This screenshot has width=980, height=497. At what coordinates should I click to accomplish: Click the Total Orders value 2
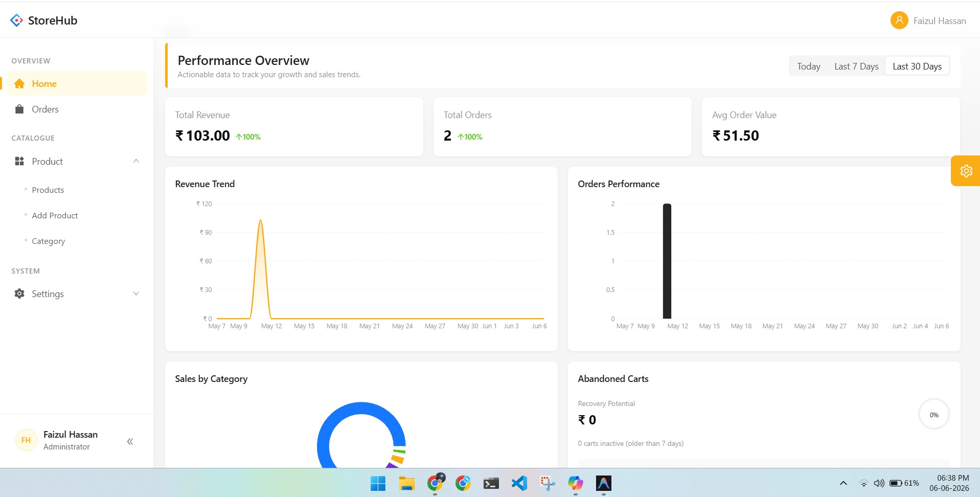pyautogui.click(x=447, y=135)
